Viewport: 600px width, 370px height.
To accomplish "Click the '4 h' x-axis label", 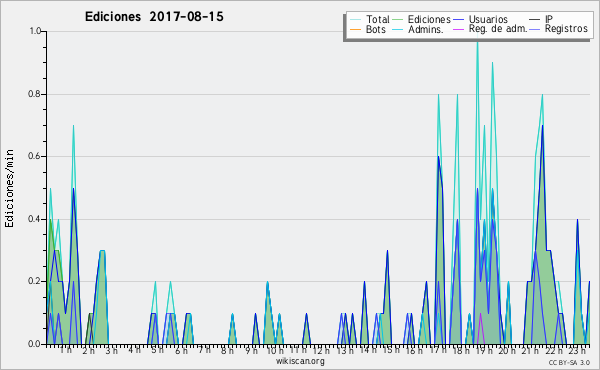I will (x=134, y=349).
